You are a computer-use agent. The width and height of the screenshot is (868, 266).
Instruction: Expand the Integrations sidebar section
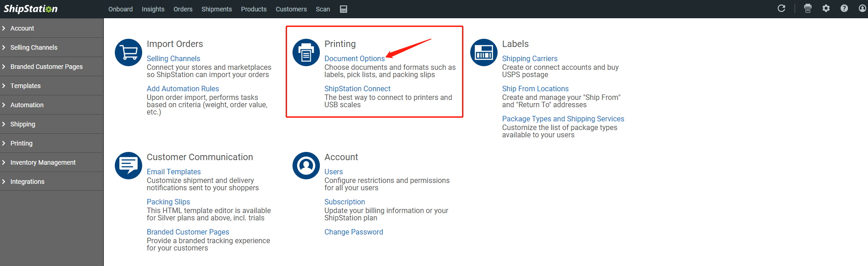tap(27, 182)
